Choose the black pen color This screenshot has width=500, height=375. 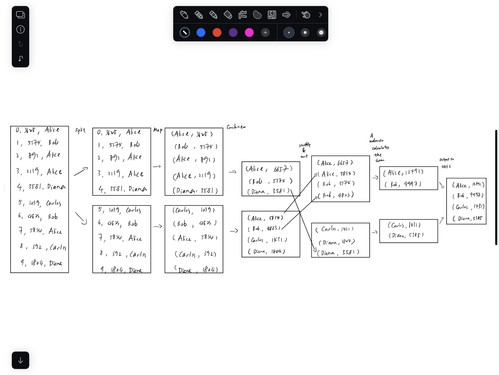185,32
